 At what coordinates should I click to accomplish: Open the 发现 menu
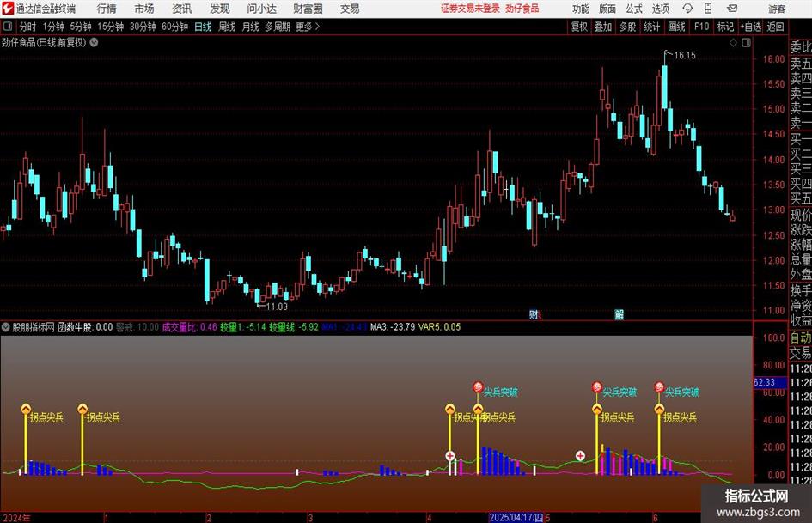coord(220,9)
